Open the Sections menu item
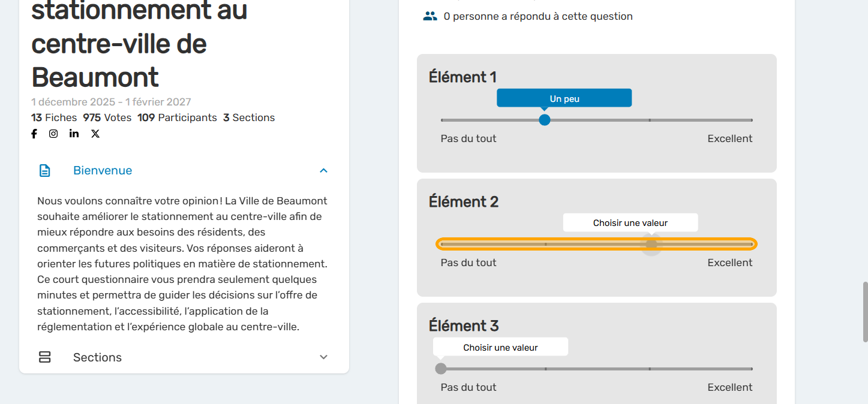 (97, 357)
